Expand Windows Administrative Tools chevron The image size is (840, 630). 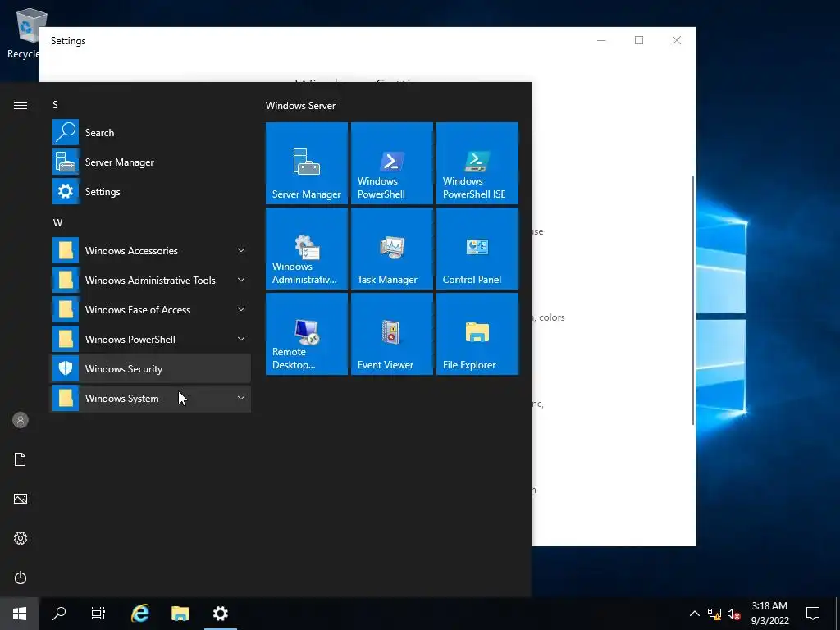coord(241,280)
